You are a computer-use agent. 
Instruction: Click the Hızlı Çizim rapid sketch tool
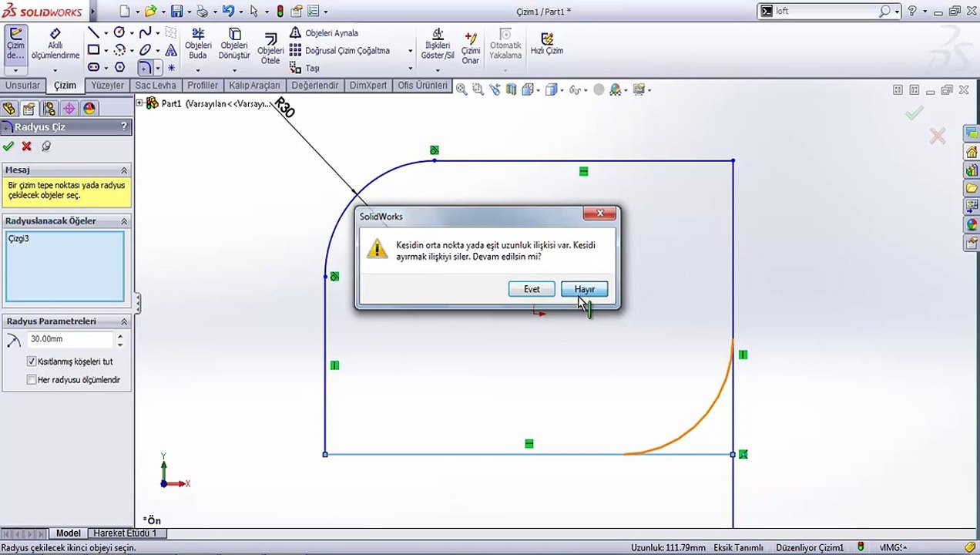546,44
